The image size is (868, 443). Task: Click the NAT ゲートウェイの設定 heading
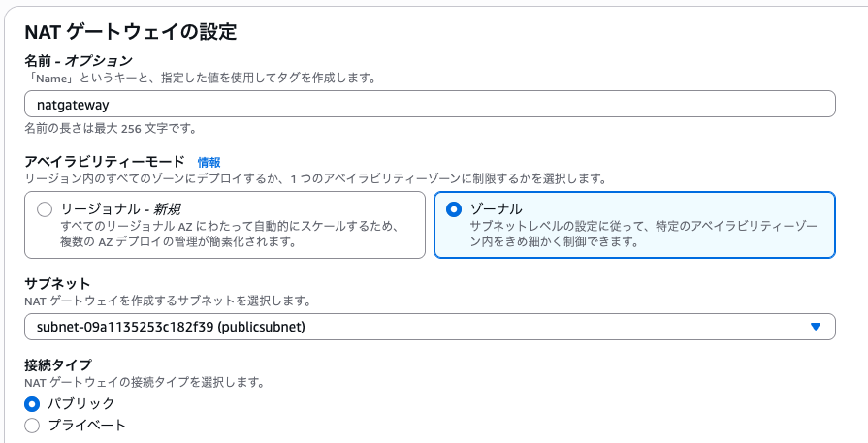tap(130, 32)
